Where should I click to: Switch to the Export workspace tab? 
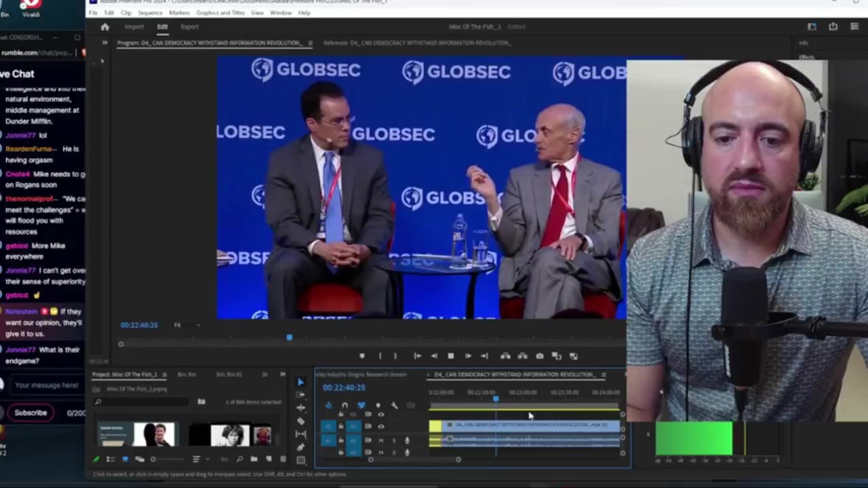pos(189,26)
